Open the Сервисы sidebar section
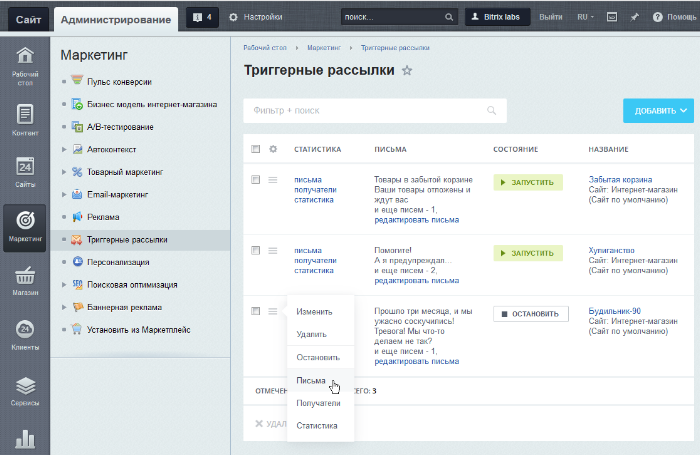Image resolution: width=700 pixels, height=455 pixels. pos(25,391)
